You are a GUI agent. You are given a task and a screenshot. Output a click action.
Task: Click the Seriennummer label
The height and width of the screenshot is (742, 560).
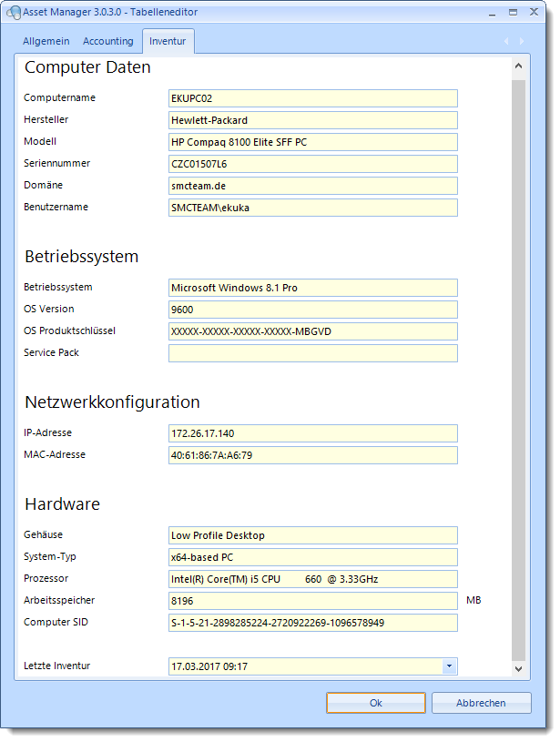[x=56, y=163]
